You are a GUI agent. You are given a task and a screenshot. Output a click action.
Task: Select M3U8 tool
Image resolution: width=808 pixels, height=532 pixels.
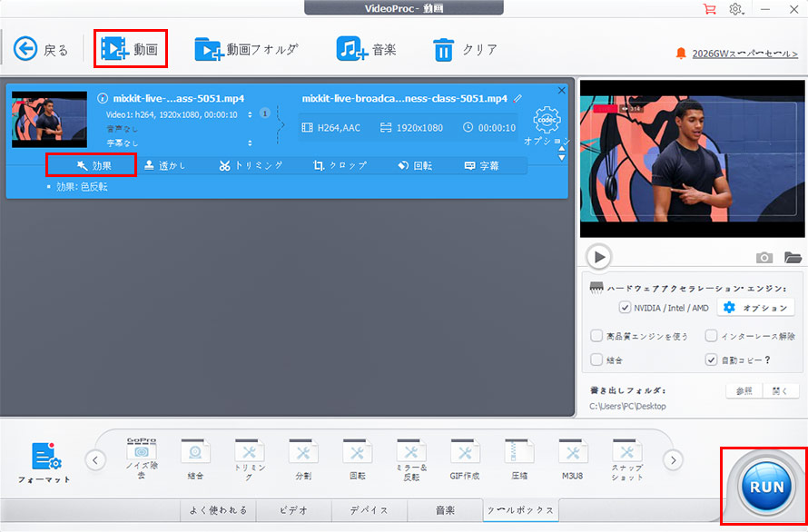tap(573, 459)
